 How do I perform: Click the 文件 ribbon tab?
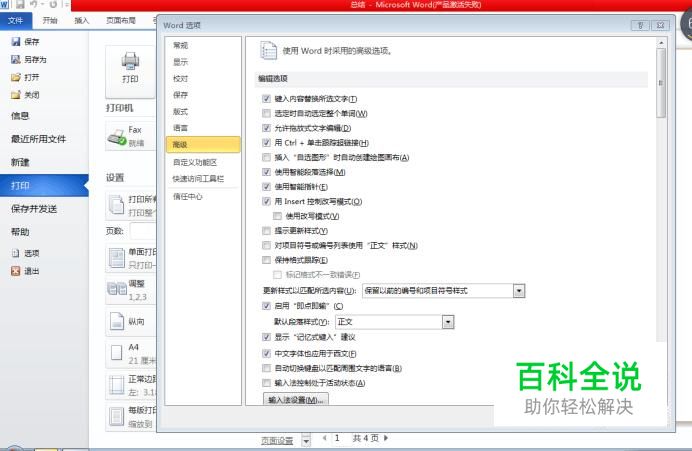pos(16,20)
